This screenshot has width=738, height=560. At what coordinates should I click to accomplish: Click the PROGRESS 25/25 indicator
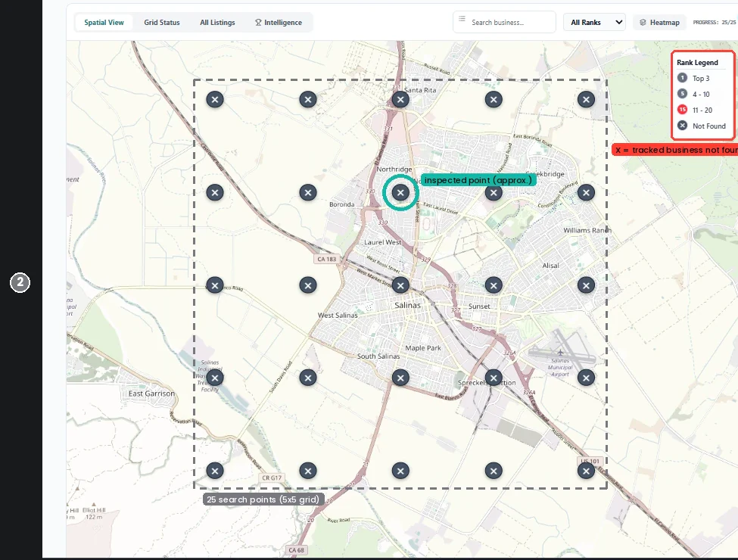[714, 23]
